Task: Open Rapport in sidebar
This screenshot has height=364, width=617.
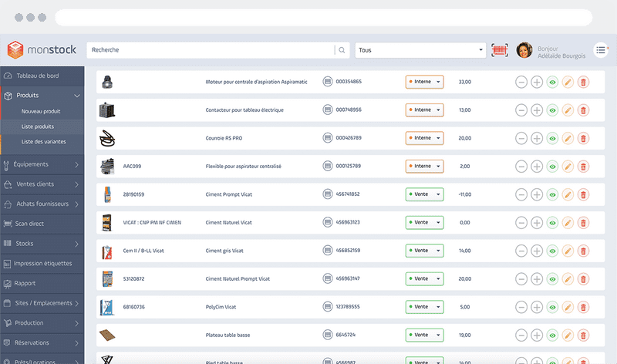Action: coord(42,283)
